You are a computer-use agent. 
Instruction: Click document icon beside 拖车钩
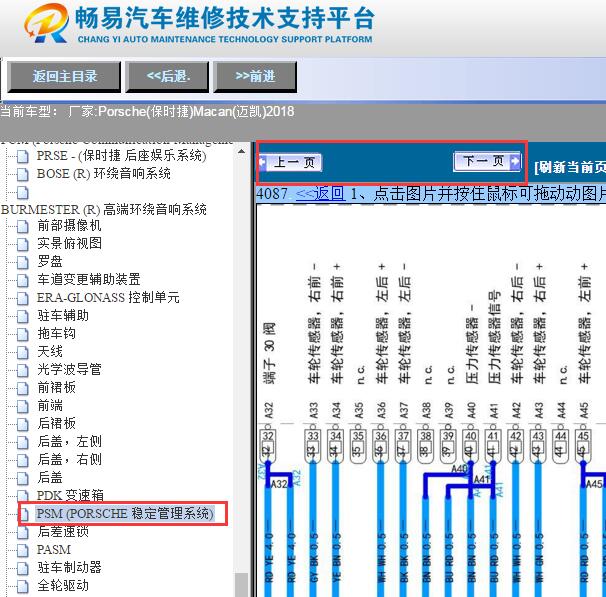23,334
